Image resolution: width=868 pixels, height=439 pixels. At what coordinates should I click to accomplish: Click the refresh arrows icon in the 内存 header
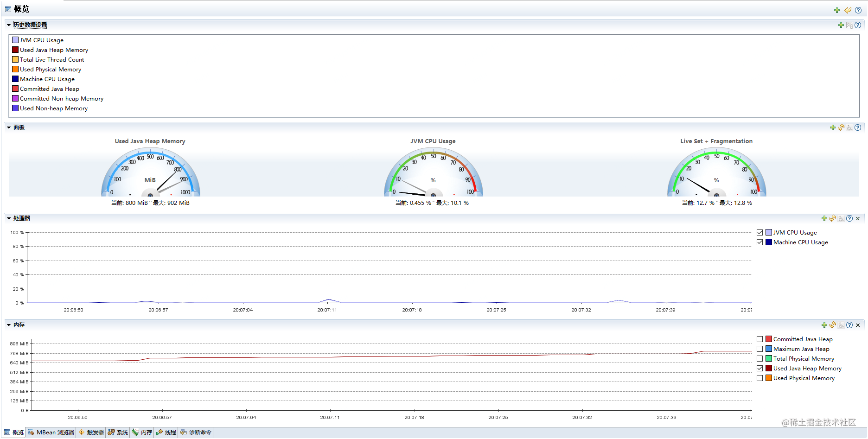(x=833, y=325)
